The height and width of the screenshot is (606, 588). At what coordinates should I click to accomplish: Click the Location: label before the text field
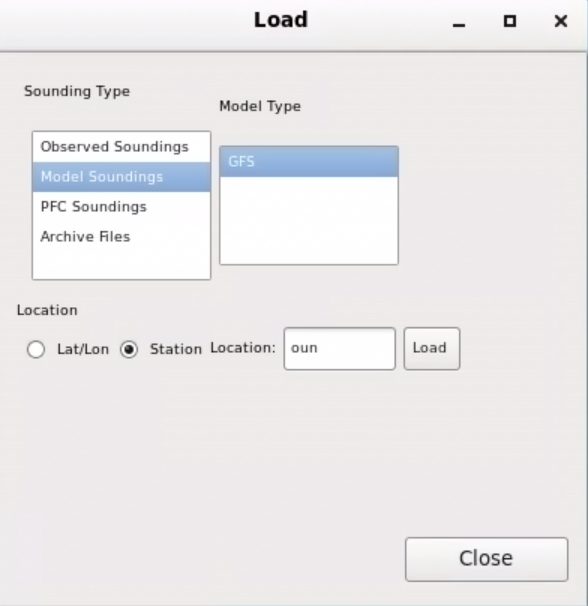(x=243, y=348)
